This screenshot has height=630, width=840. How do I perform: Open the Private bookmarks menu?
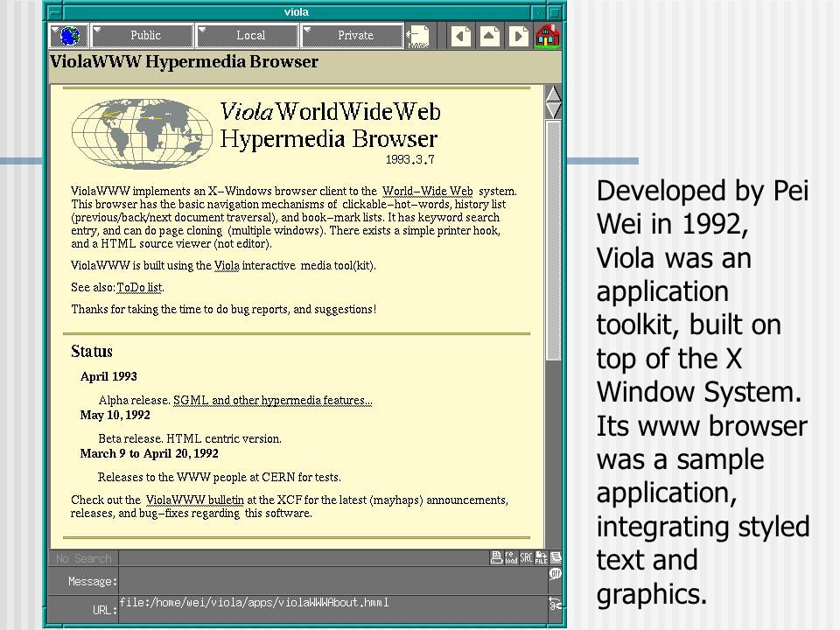[x=353, y=36]
